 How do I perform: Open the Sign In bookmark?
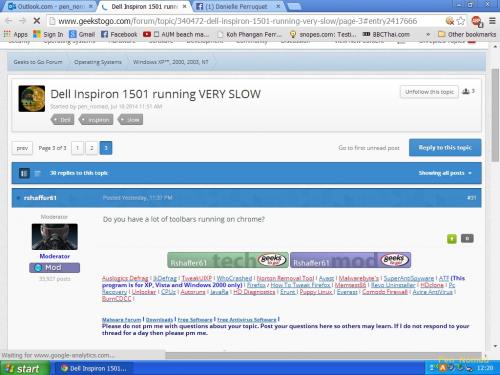48,34
